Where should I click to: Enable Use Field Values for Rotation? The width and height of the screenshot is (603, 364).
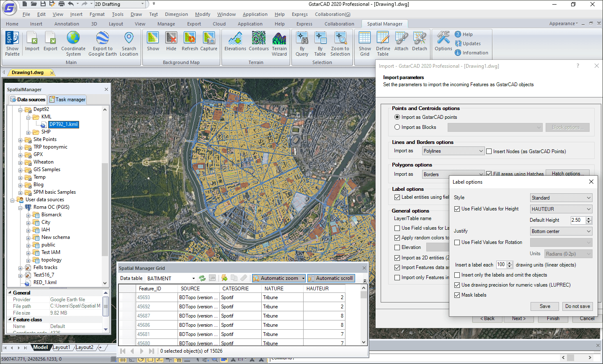[x=457, y=242]
